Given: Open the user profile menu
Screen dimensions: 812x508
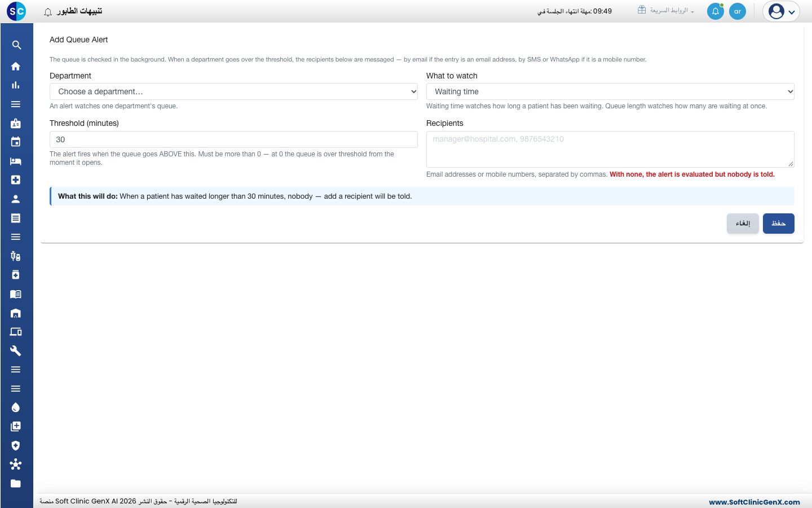Looking at the screenshot, I should (x=781, y=11).
